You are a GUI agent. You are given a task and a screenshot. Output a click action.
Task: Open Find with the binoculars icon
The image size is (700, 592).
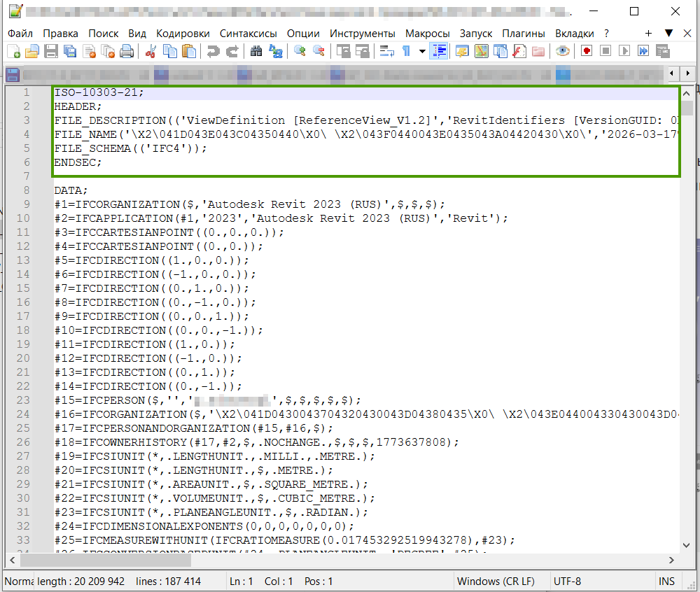coord(256,52)
